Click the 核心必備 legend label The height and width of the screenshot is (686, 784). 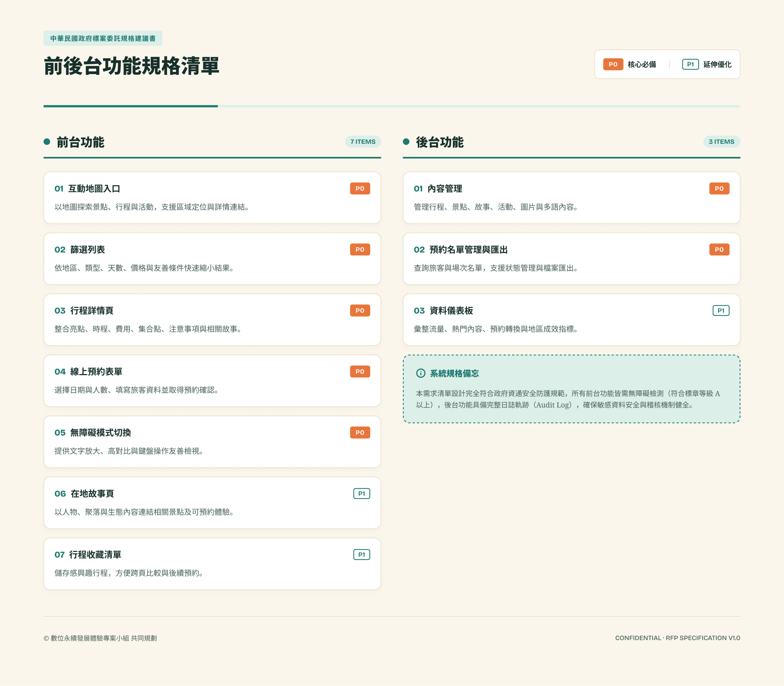tap(642, 64)
